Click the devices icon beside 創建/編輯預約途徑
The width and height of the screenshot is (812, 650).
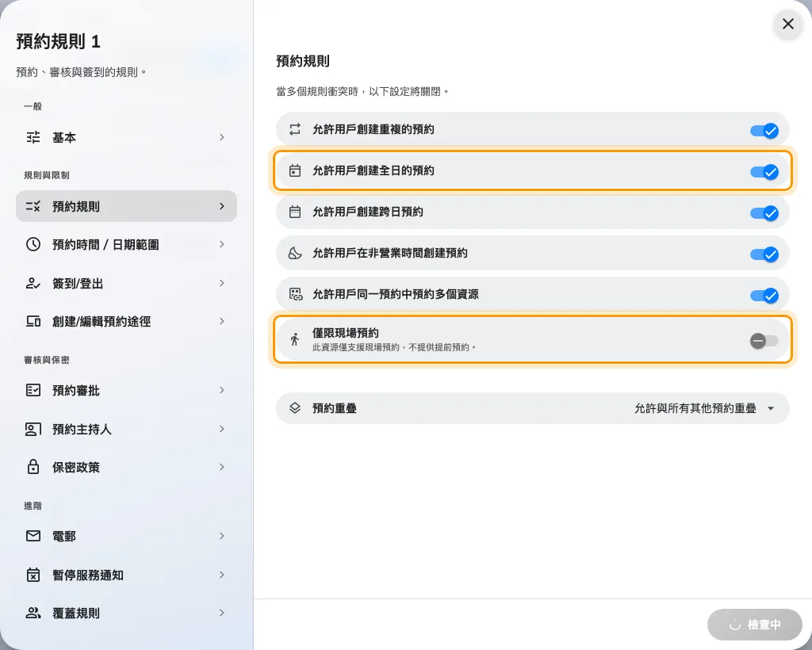33,321
